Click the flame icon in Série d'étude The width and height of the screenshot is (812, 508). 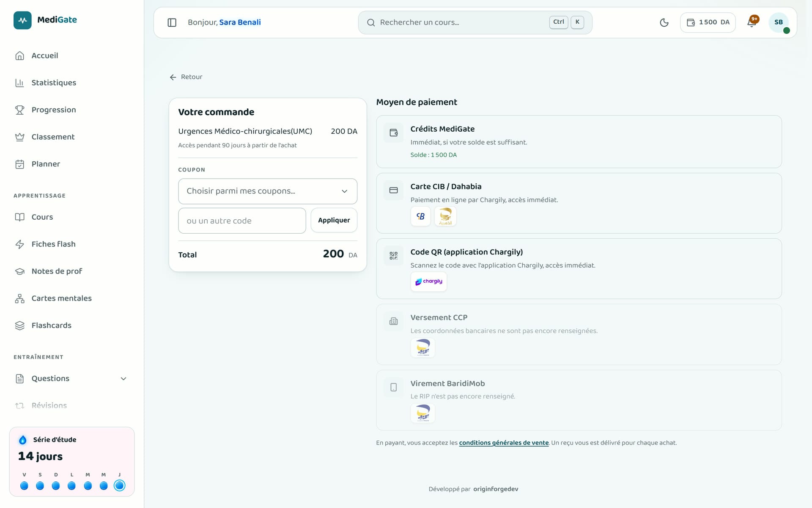point(23,440)
